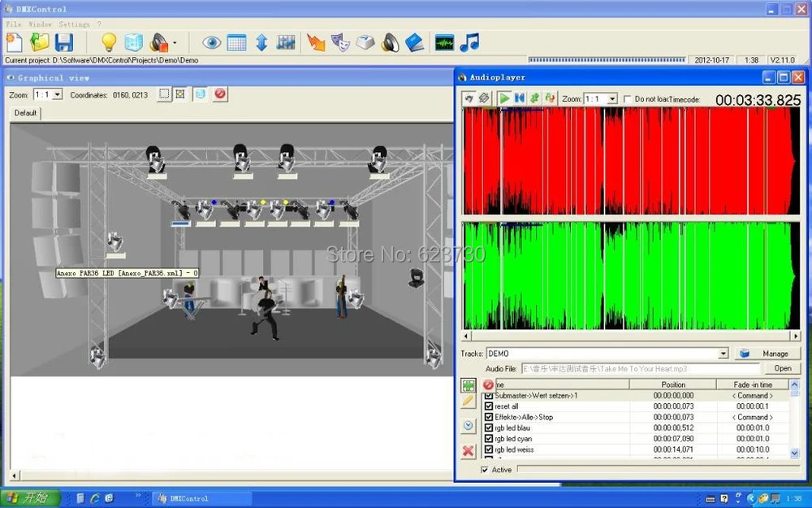Expand the Tracks DEMO dropdown
The height and width of the screenshot is (508, 812).
pyautogui.click(x=723, y=354)
